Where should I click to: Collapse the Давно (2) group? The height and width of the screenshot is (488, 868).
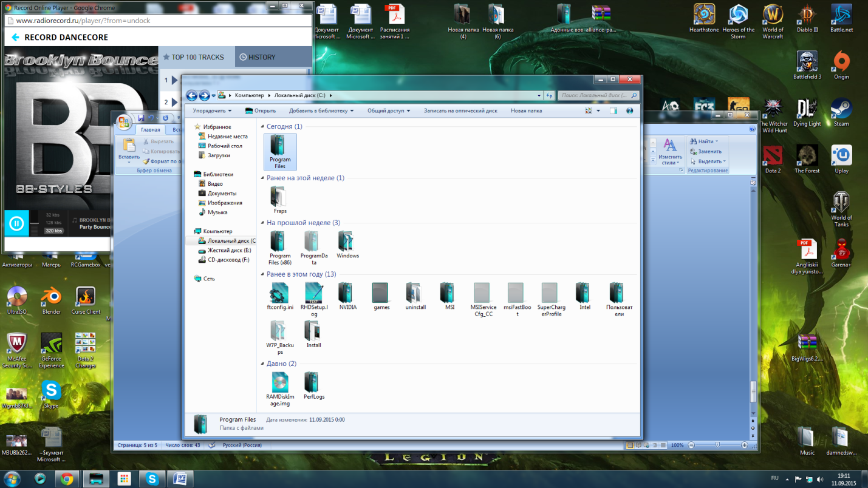click(x=263, y=364)
